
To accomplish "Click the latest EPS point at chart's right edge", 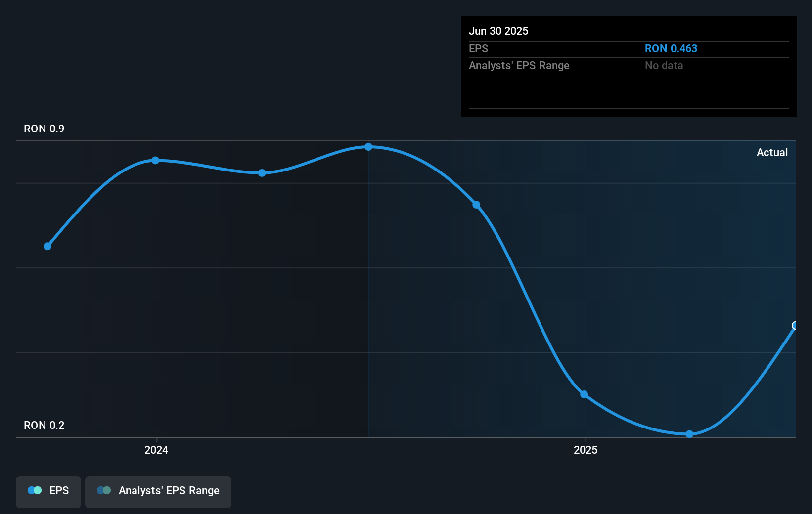I will (795, 325).
